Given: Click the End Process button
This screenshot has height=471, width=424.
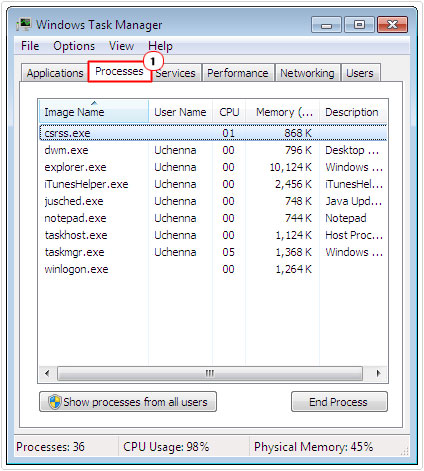Looking at the screenshot, I should 339,402.
